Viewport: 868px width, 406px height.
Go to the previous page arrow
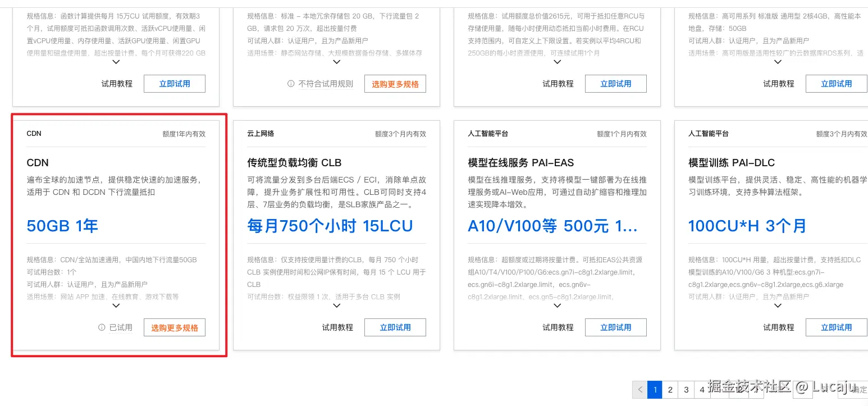(x=640, y=389)
